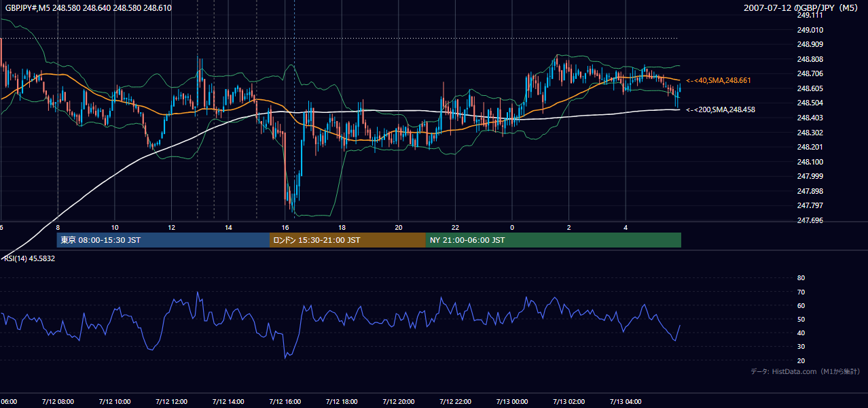Click the データ: HistData.com data source credit
Viewport: 868px width, 408px height.
806,371
